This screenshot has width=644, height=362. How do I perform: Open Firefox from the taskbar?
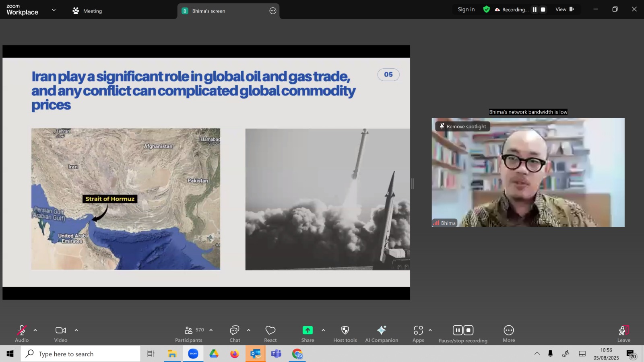[235, 354]
